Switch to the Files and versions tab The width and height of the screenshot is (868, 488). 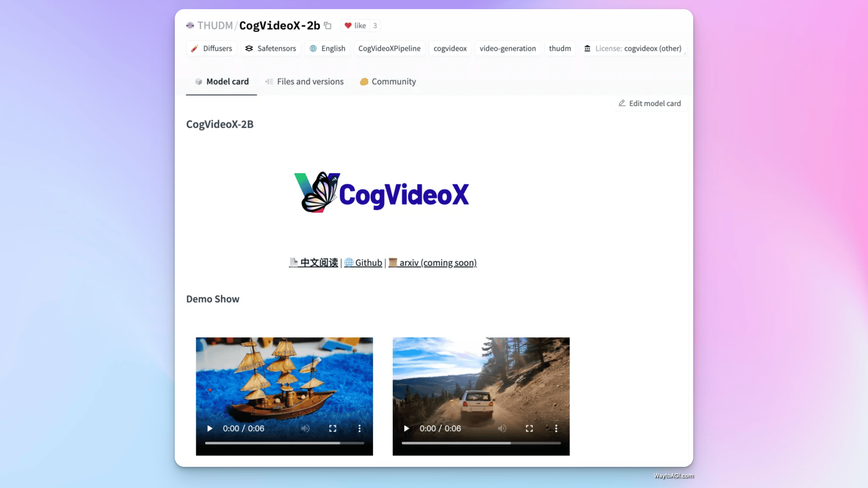304,82
